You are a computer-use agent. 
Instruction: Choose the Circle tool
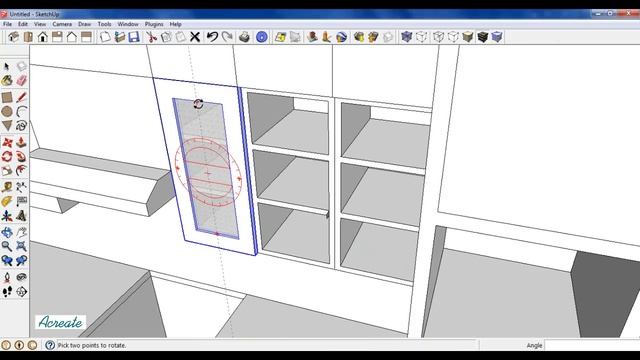tap(7, 111)
